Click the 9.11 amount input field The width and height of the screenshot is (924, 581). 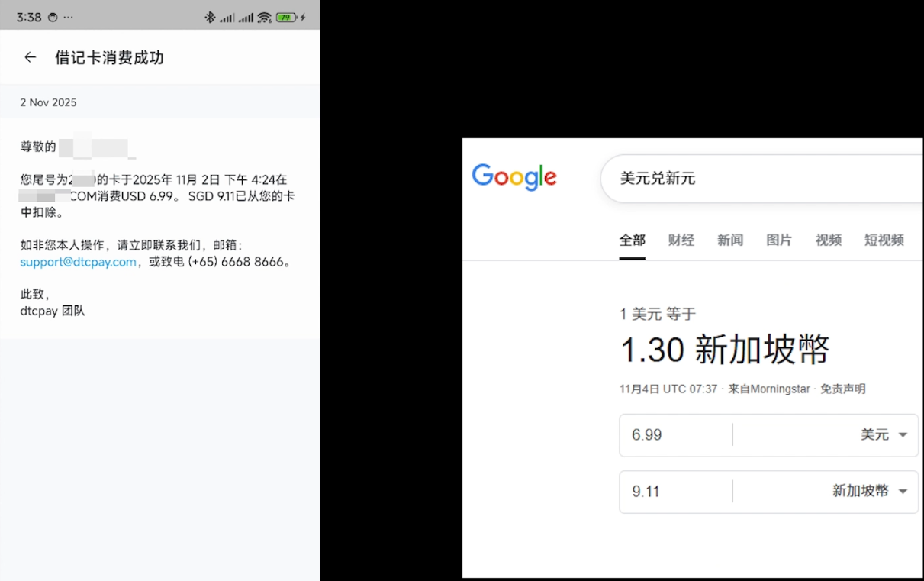click(x=676, y=491)
